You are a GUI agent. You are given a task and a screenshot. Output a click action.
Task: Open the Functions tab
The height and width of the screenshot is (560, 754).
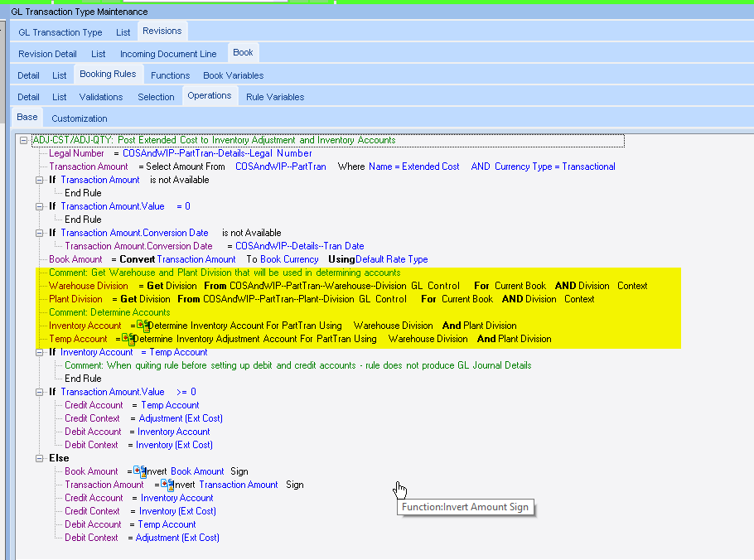click(x=170, y=75)
